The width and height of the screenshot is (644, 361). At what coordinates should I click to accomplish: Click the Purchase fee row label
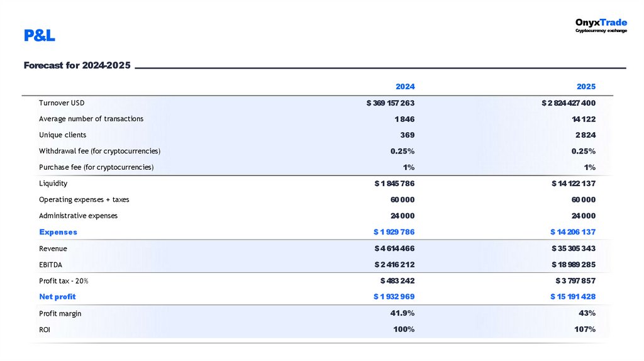(96, 167)
